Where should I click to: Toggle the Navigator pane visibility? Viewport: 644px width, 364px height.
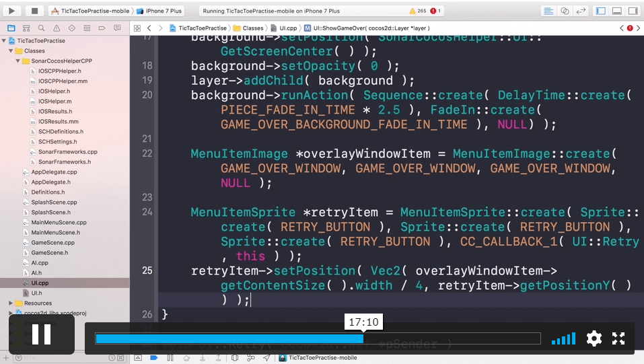pos(601,11)
